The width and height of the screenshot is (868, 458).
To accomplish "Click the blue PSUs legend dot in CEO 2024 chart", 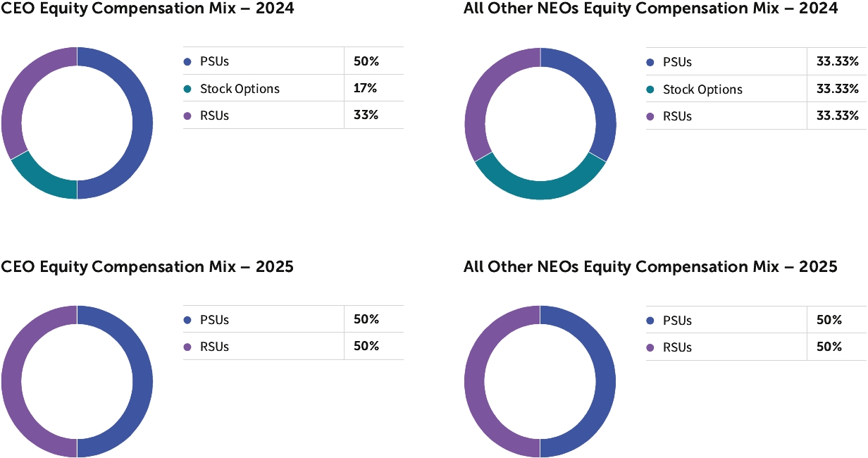I will pos(187,62).
